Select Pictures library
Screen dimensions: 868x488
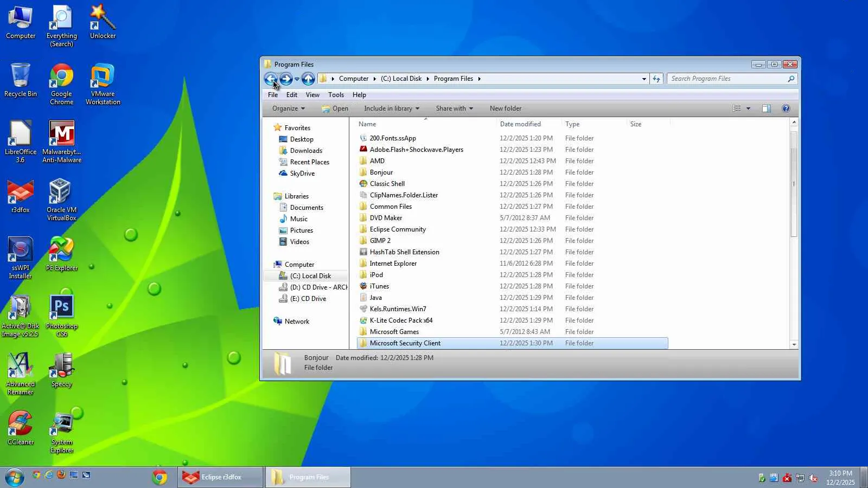[x=296, y=230]
